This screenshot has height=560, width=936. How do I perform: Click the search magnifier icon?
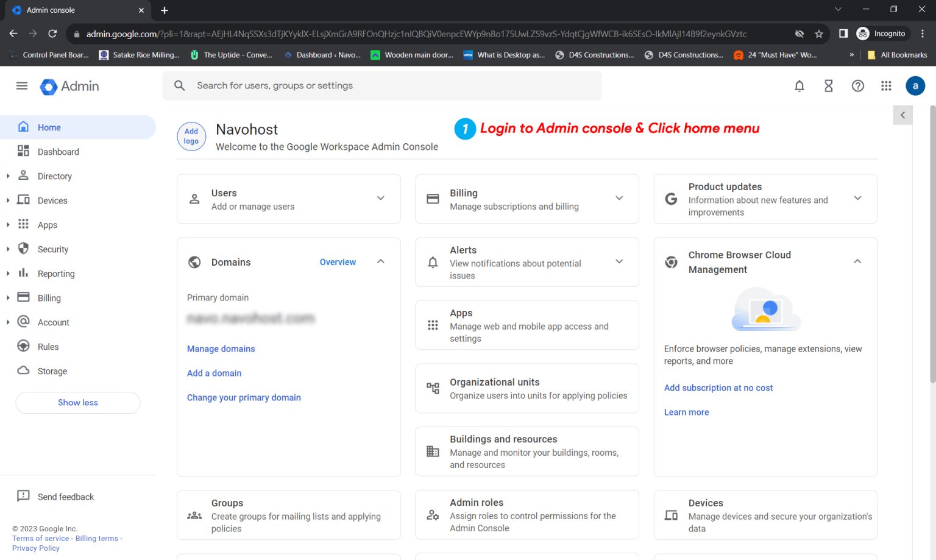pos(179,85)
